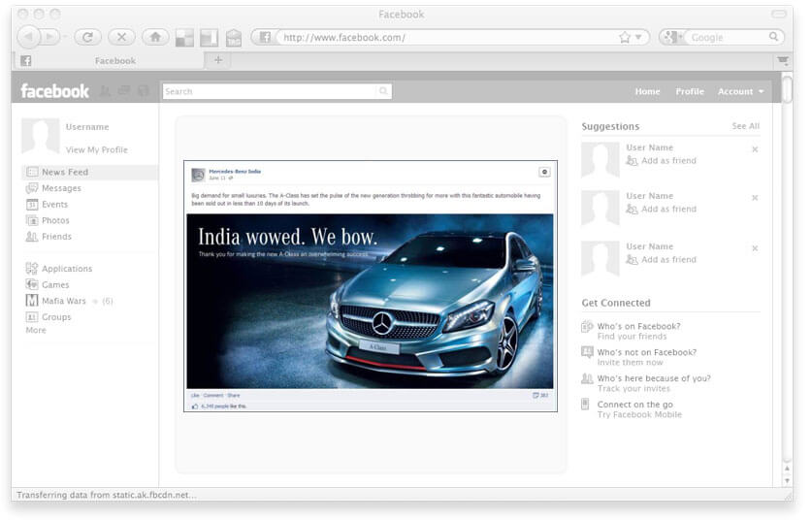Like the Mercedes-Benz post
Screen dimensions: 812x520
[195, 395]
